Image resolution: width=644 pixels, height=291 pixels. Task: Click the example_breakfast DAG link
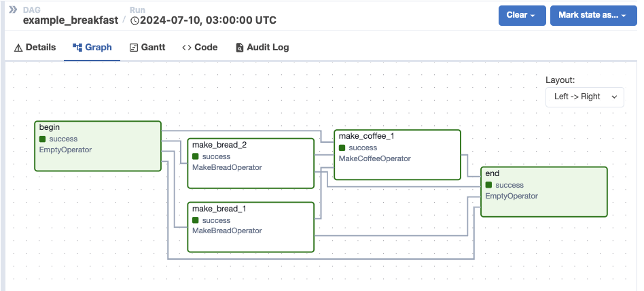71,20
